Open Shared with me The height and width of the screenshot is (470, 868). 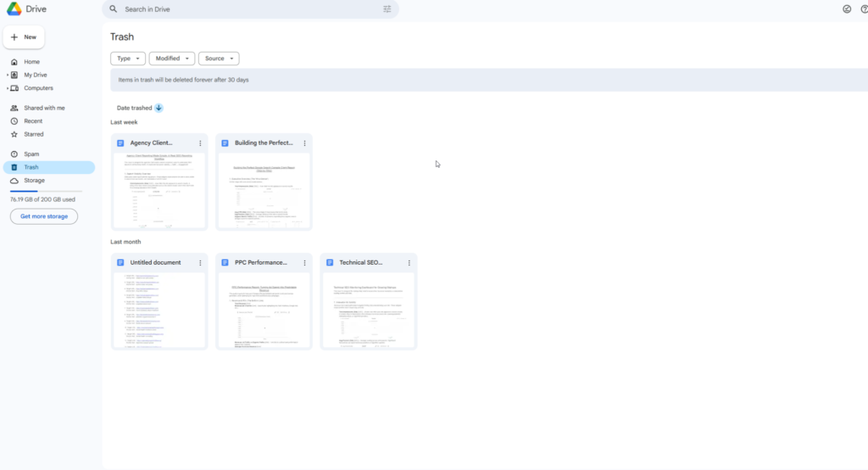[44, 108]
